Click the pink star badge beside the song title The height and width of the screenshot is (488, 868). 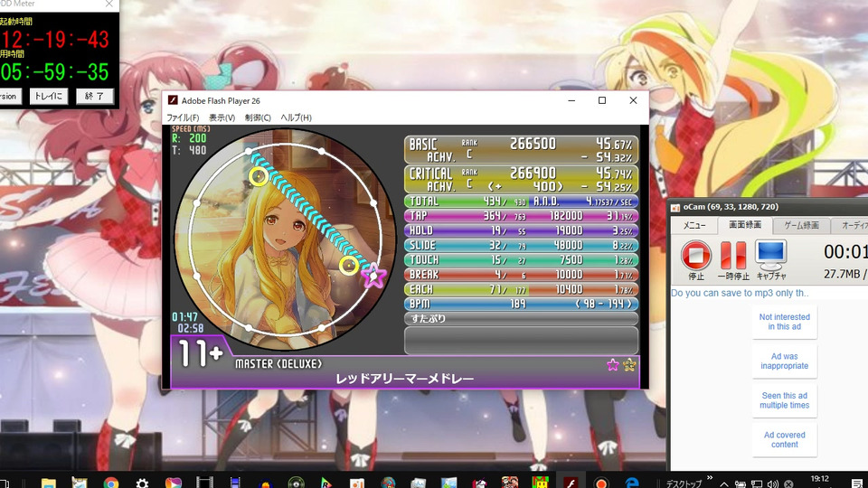pos(613,364)
